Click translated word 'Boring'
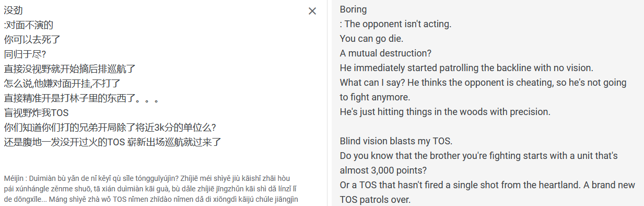This screenshot has width=644, height=206. click(353, 9)
